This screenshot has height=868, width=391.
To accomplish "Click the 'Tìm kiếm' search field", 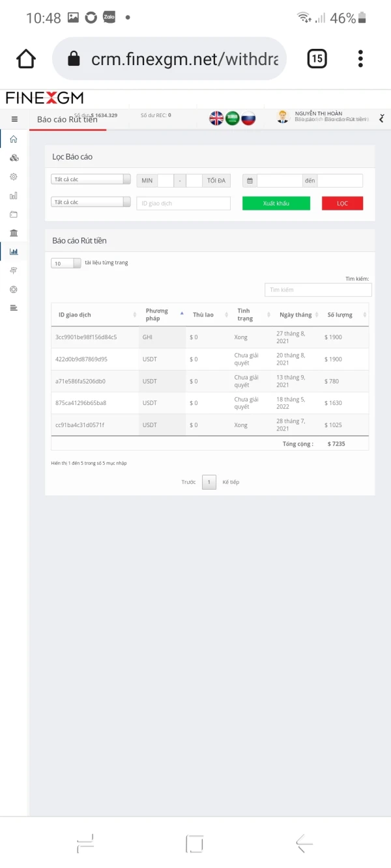I will pos(318,290).
